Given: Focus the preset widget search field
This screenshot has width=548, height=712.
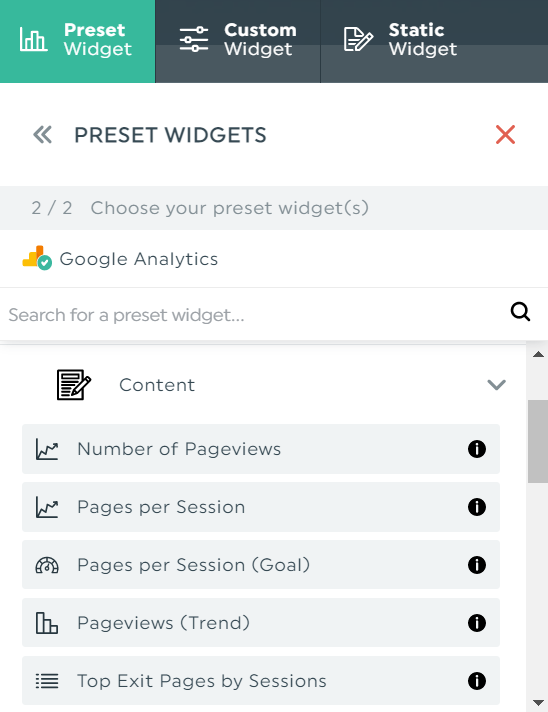Looking at the screenshot, I should click(x=254, y=315).
